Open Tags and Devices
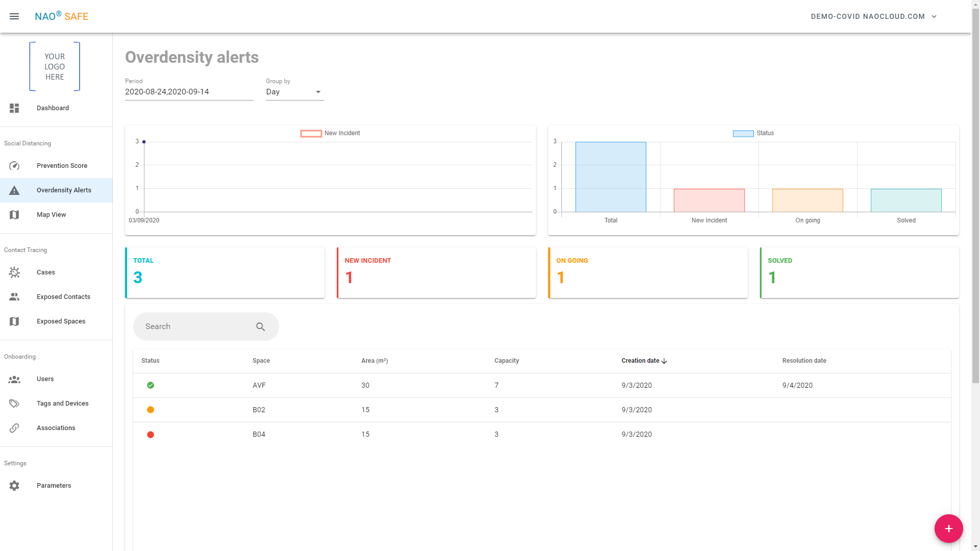The image size is (980, 551). pos(56,404)
